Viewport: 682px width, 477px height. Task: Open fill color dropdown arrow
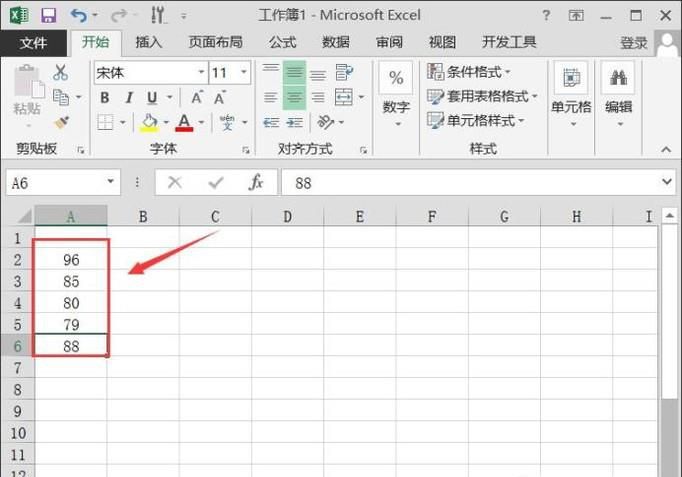pos(166,123)
